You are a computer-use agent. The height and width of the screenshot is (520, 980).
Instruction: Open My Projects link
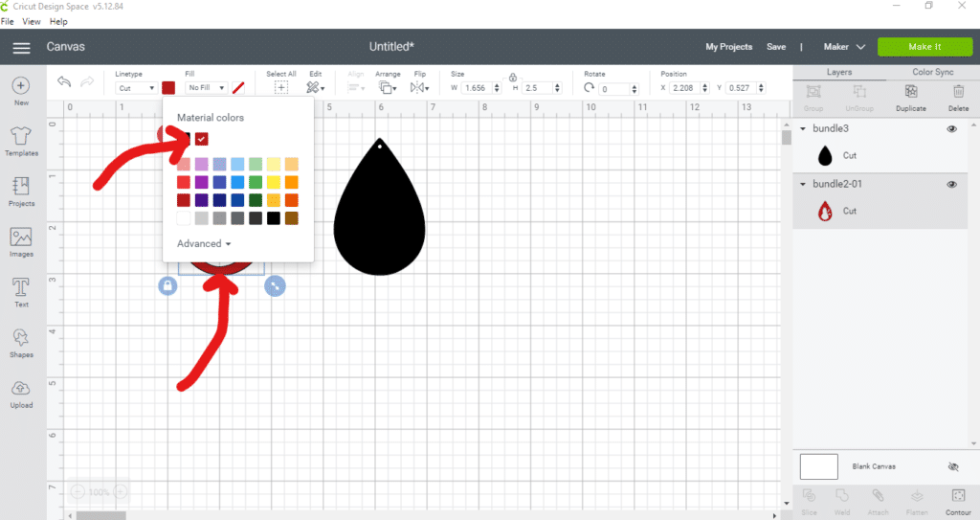tap(728, 47)
